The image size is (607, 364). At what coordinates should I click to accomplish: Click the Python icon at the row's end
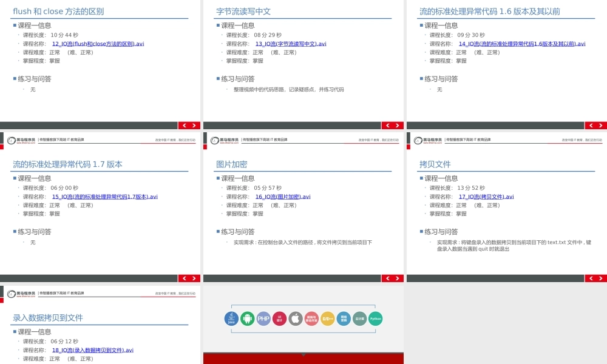[x=375, y=318]
